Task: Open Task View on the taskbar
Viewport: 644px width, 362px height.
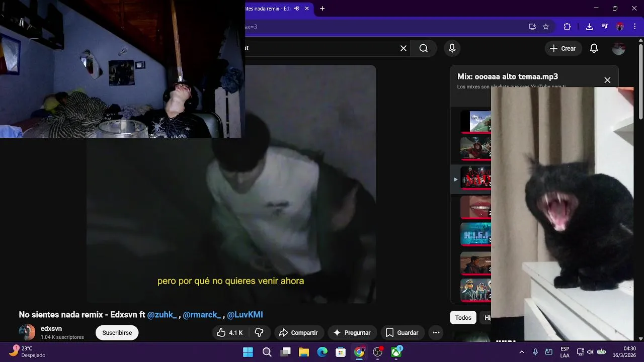Action: tap(286, 352)
